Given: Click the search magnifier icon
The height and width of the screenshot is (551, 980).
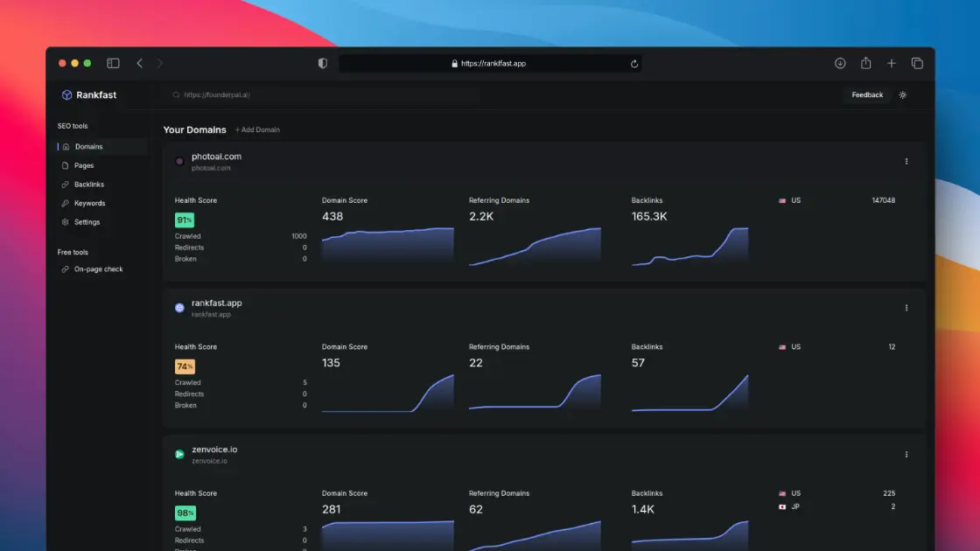Looking at the screenshot, I should [x=176, y=95].
